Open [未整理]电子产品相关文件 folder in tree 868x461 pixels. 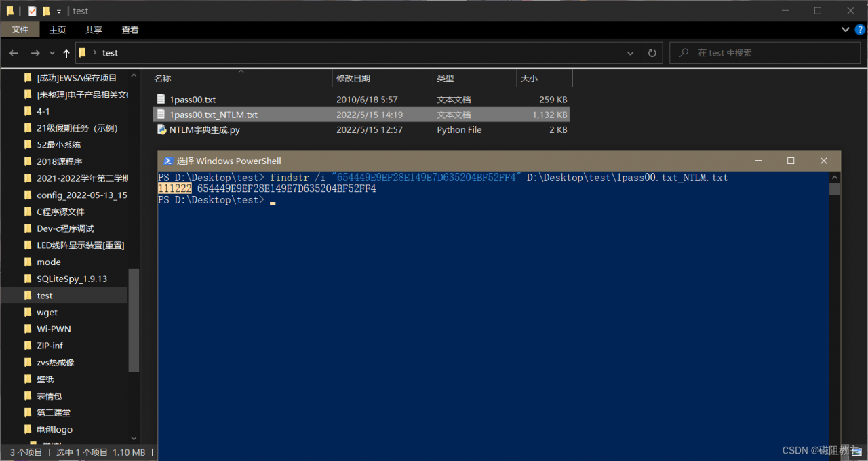(82, 94)
